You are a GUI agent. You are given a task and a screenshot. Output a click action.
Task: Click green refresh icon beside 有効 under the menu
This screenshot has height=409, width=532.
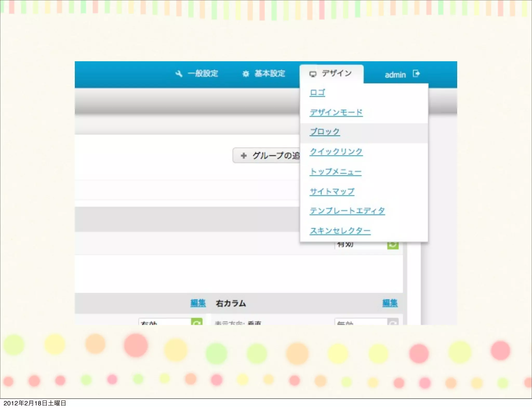393,245
